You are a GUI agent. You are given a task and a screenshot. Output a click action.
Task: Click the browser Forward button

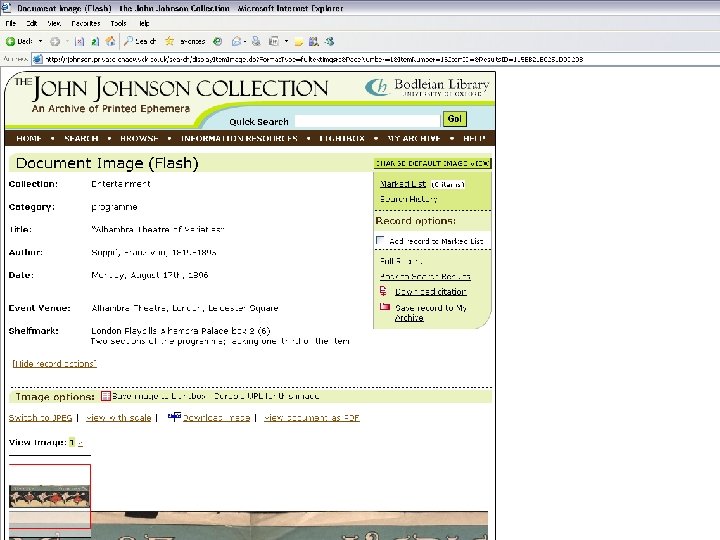pyautogui.click(x=55, y=42)
